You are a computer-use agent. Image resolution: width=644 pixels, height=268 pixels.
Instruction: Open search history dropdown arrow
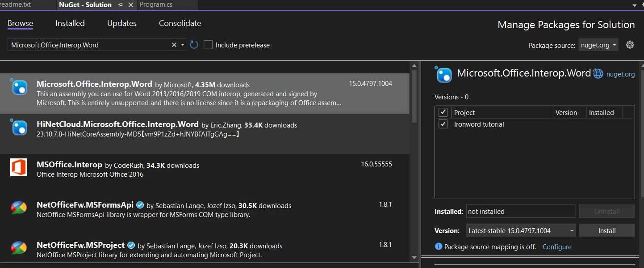(x=183, y=45)
